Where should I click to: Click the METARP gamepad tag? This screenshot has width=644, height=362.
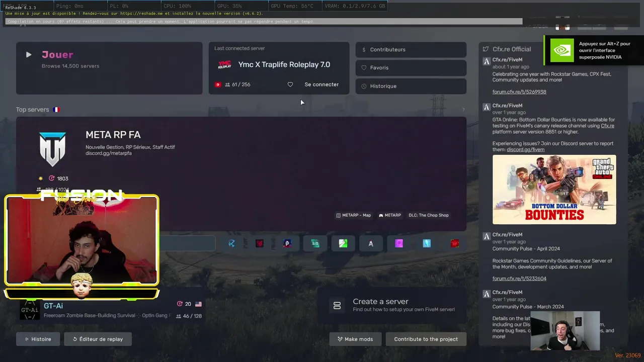pyautogui.click(x=390, y=215)
